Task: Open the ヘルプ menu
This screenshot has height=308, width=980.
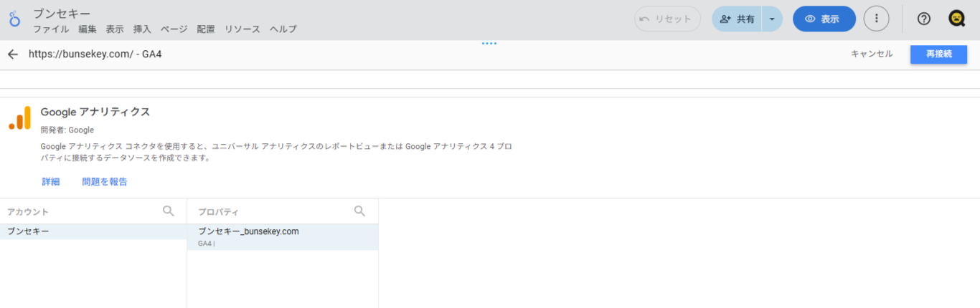Action: tap(283, 29)
